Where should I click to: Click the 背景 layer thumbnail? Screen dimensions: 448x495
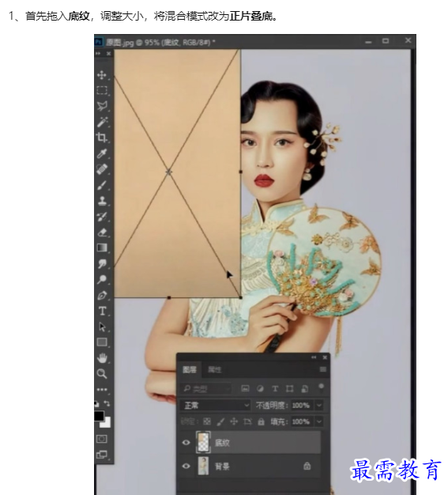203,466
